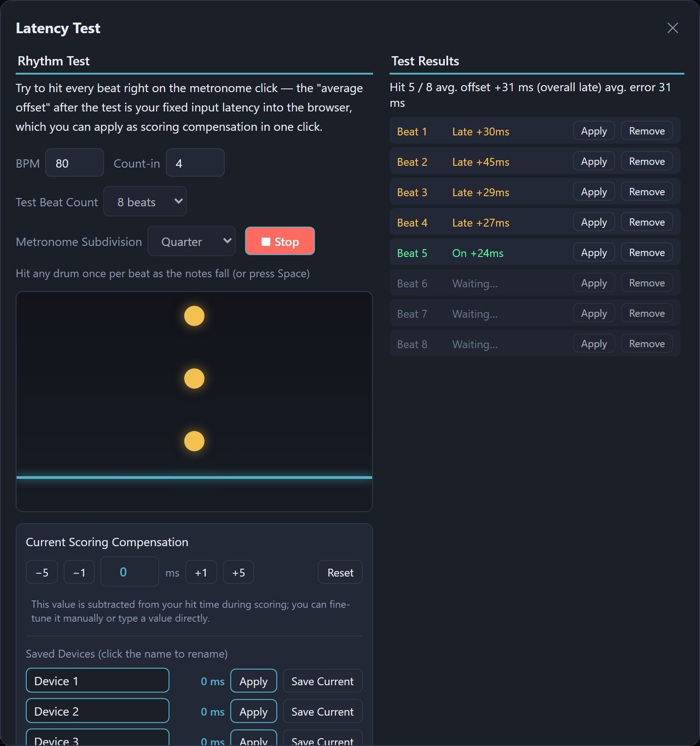This screenshot has width=700, height=746.
Task: Click the scoring compensation value field
Action: [x=130, y=571]
